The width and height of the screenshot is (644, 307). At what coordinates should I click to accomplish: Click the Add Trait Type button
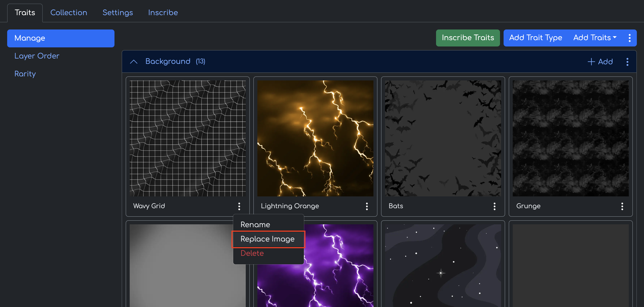pos(536,38)
